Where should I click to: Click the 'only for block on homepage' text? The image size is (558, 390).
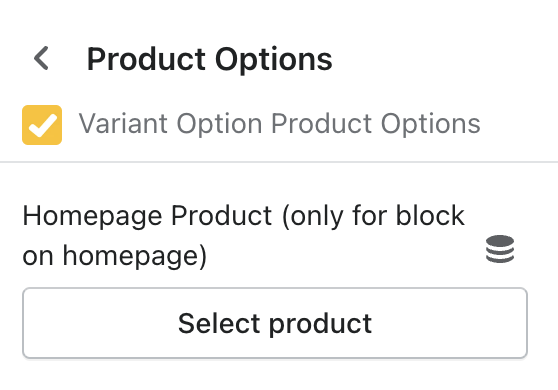(243, 235)
